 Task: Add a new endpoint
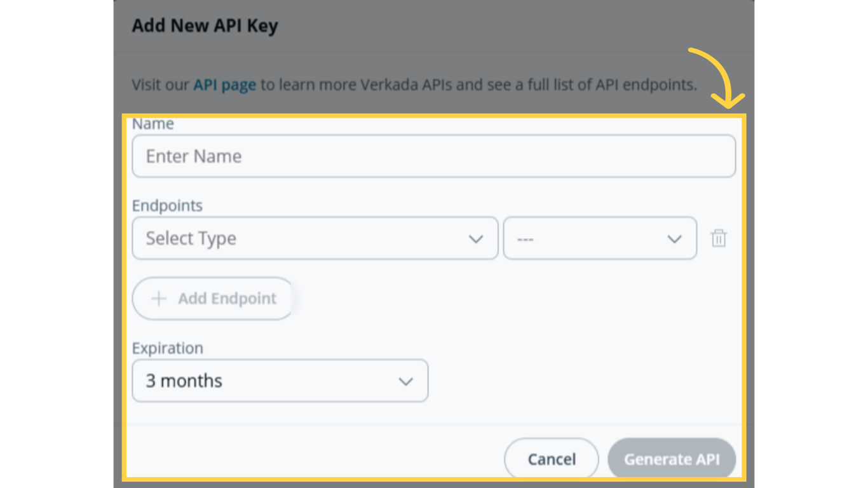212,298
